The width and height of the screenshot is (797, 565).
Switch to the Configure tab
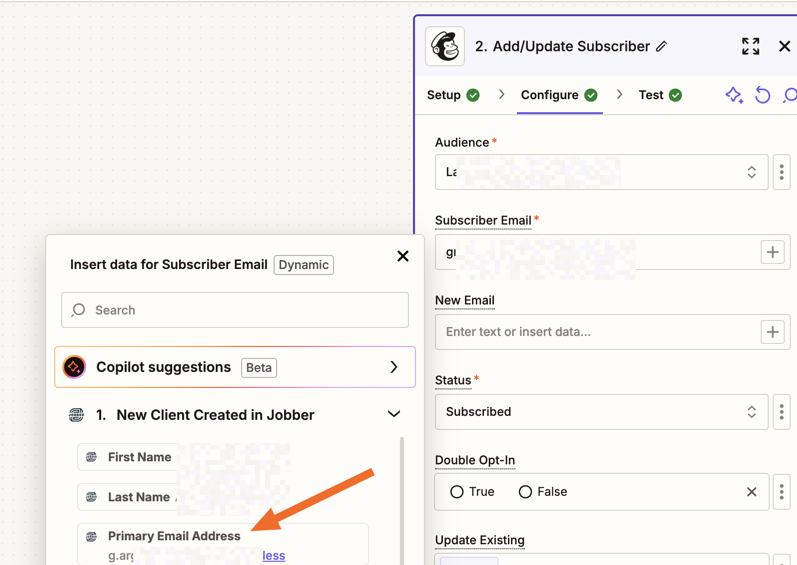pyautogui.click(x=559, y=95)
